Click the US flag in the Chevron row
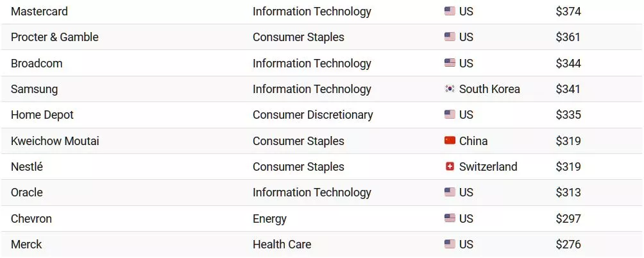Viewport: 644px width, 258px height. coord(450,218)
